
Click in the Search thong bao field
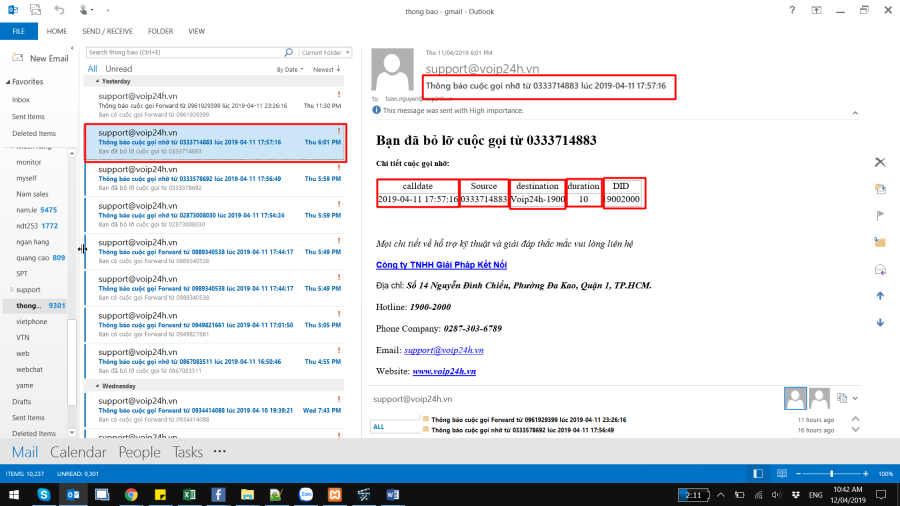184,52
